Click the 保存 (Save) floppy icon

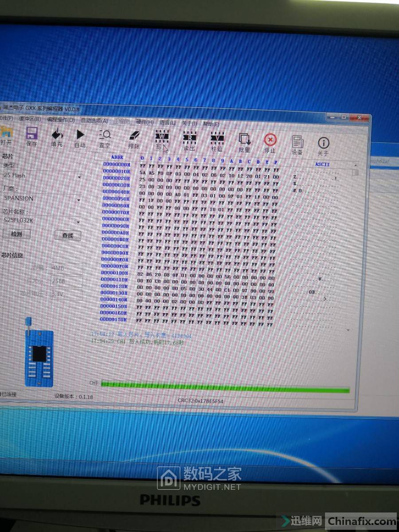pyautogui.click(x=31, y=133)
